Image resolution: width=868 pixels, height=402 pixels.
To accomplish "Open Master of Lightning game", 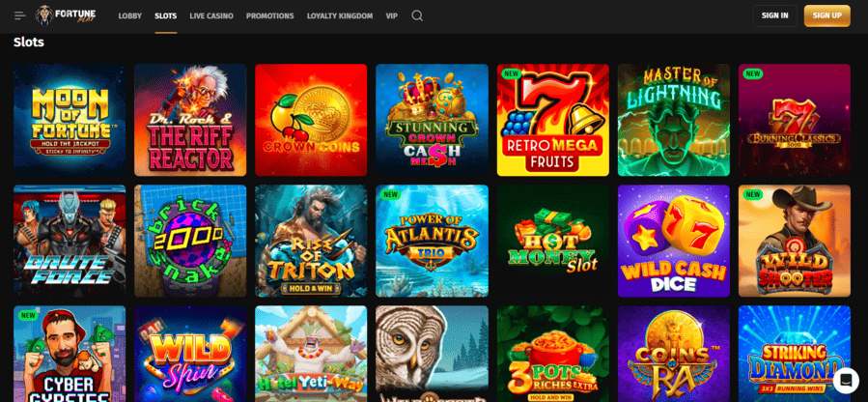I will 674,120.
